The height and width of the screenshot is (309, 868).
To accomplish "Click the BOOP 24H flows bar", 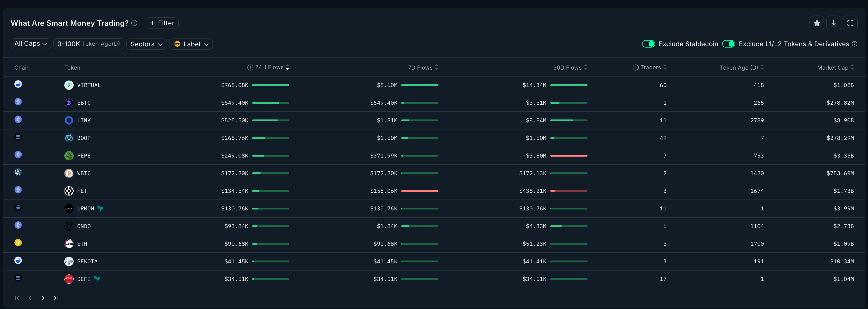I will (271, 138).
